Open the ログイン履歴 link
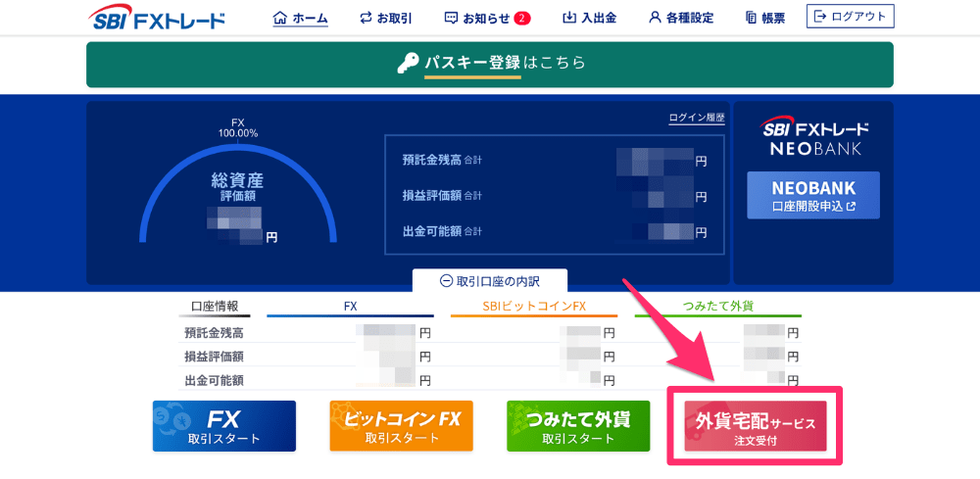 pyautogui.click(x=697, y=118)
